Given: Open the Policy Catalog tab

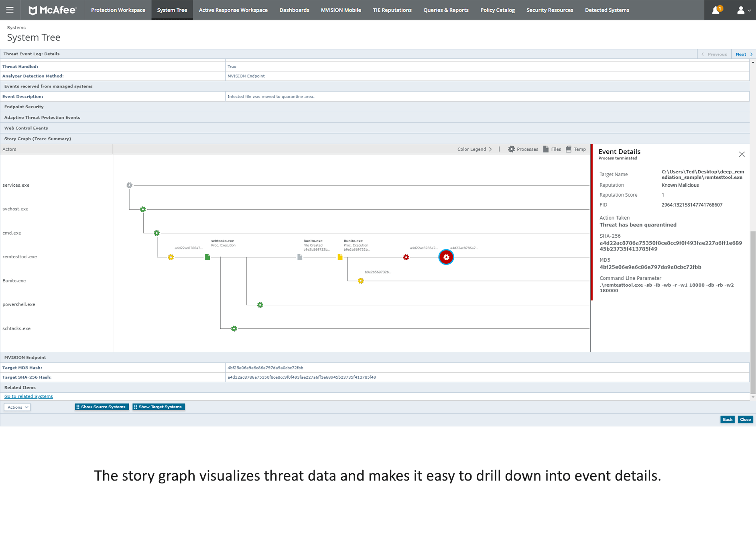Looking at the screenshot, I should (498, 10).
